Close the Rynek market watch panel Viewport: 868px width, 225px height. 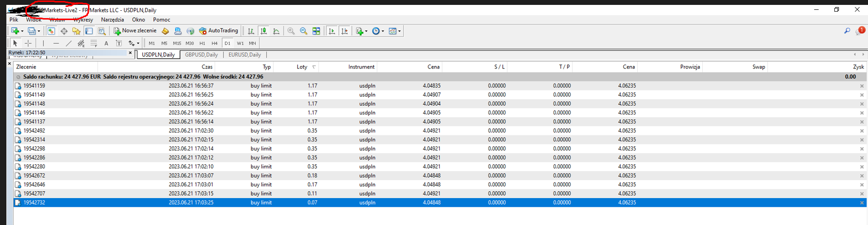click(x=130, y=53)
